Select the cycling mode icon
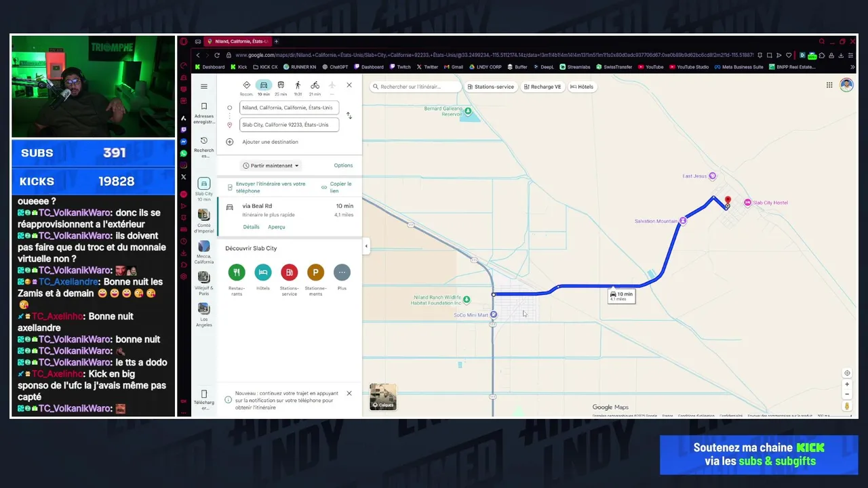Image resolution: width=868 pixels, height=488 pixels. 315,85
